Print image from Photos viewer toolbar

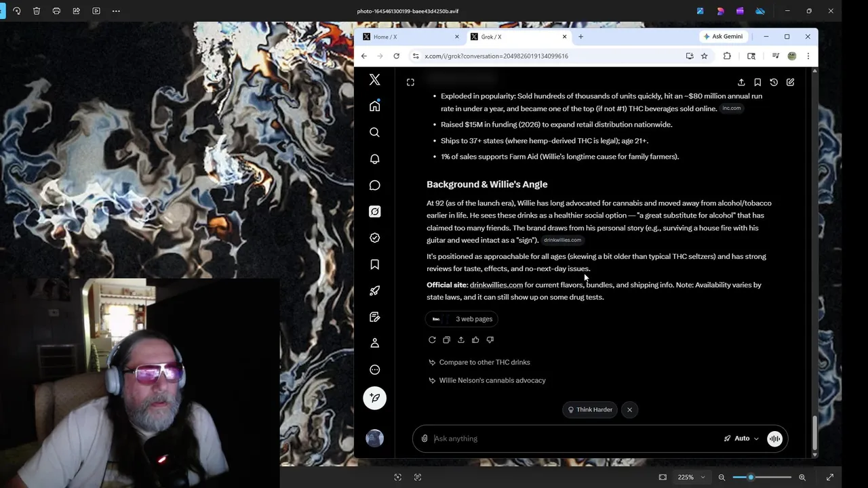tap(56, 11)
